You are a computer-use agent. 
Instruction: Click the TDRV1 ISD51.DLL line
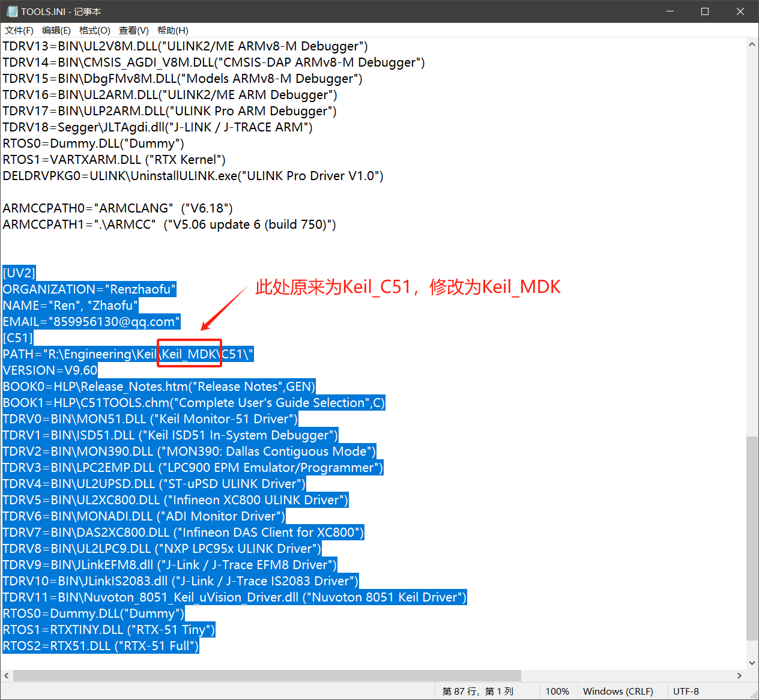coord(171,435)
